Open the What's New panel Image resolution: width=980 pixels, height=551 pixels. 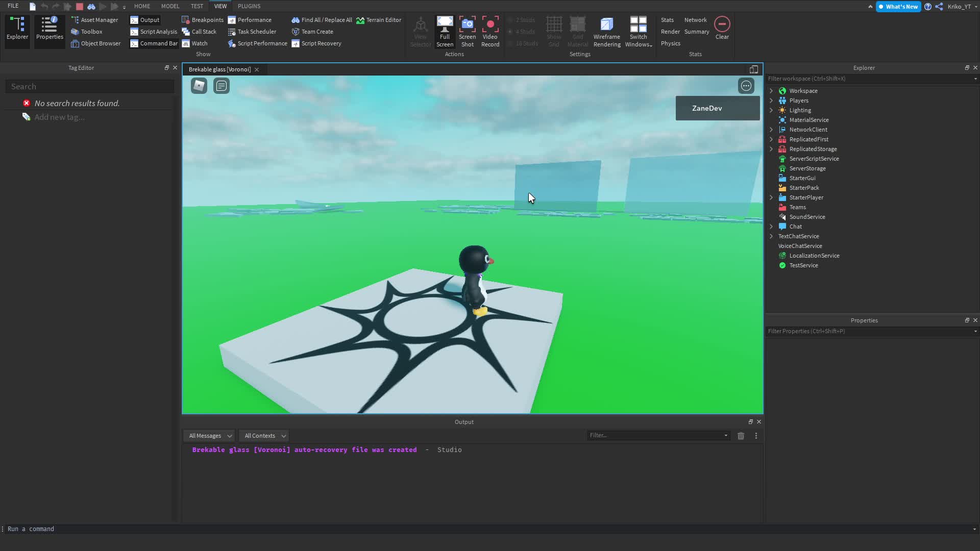pos(898,7)
